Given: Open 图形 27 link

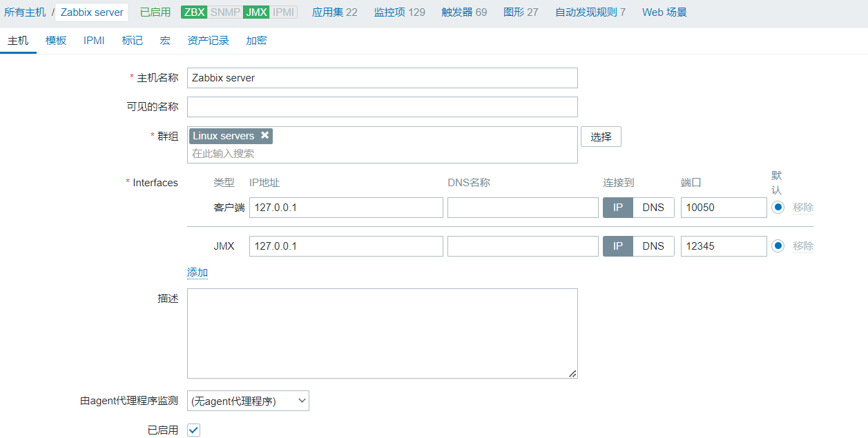Looking at the screenshot, I should [x=521, y=12].
